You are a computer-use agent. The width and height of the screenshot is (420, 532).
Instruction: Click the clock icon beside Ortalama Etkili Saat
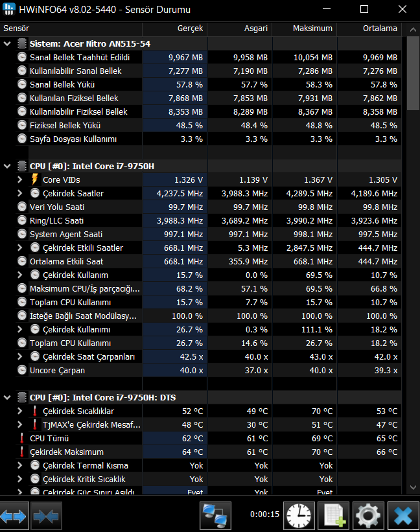22,261
